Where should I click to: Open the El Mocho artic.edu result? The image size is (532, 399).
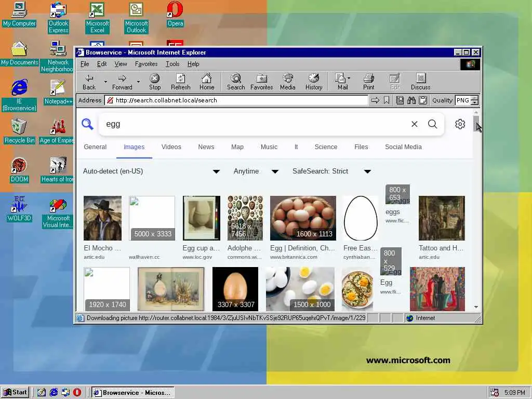pyautogui.click(x=102, y=248)
